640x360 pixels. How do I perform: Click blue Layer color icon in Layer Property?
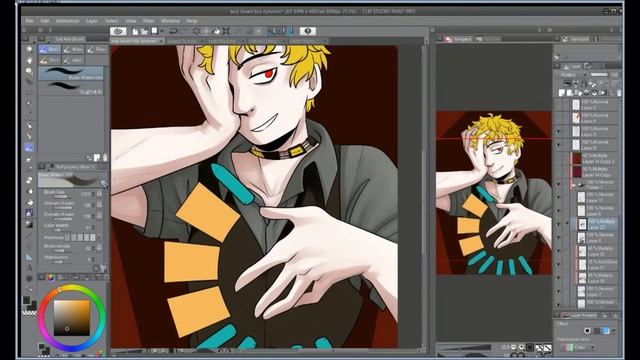click(606, 331)
